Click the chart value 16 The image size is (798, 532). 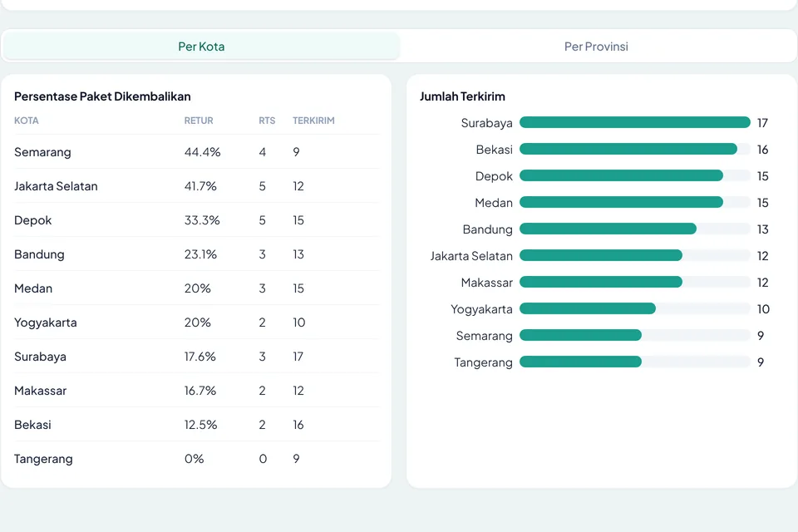[762, 150]
